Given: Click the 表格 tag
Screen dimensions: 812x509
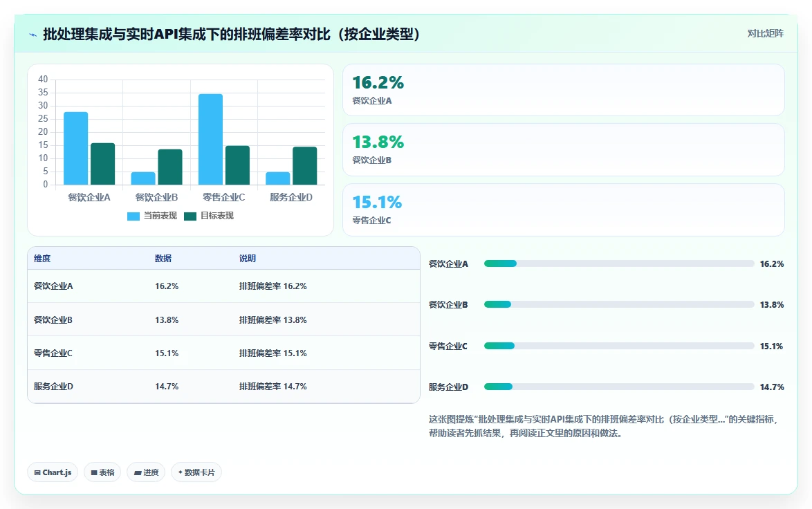Looking at the screenshot, I should [102, 472].
